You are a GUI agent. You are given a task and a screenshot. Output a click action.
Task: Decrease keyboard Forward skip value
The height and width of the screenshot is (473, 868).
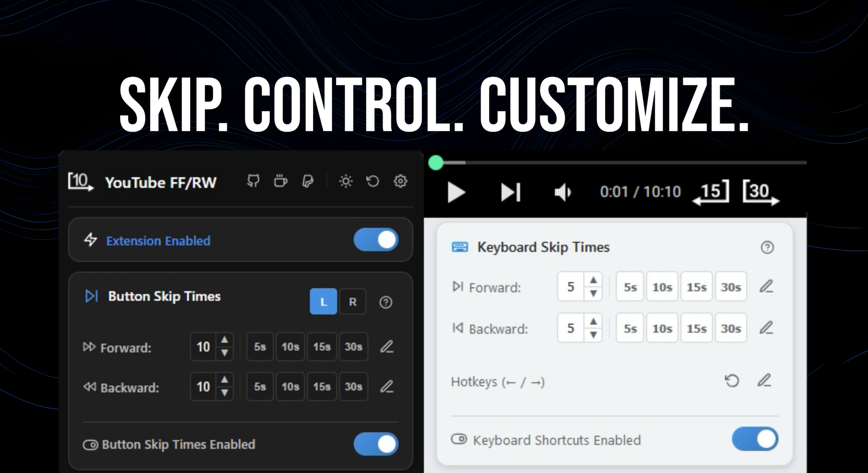(x=593, y=293)
